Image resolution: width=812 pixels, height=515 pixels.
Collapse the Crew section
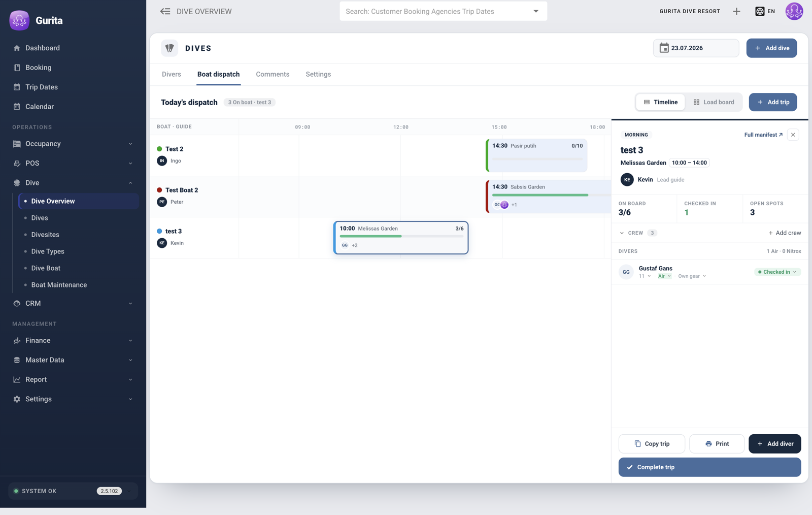pos(622,233)
